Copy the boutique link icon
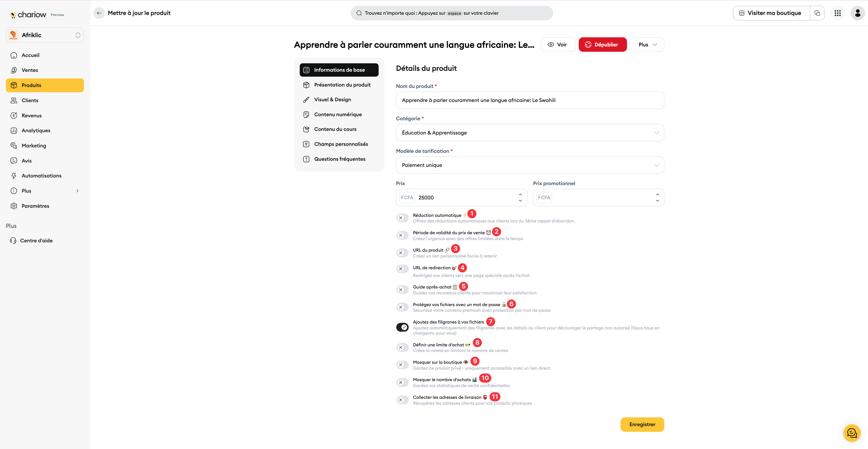The image size is (868, 449). coord(817,13)
